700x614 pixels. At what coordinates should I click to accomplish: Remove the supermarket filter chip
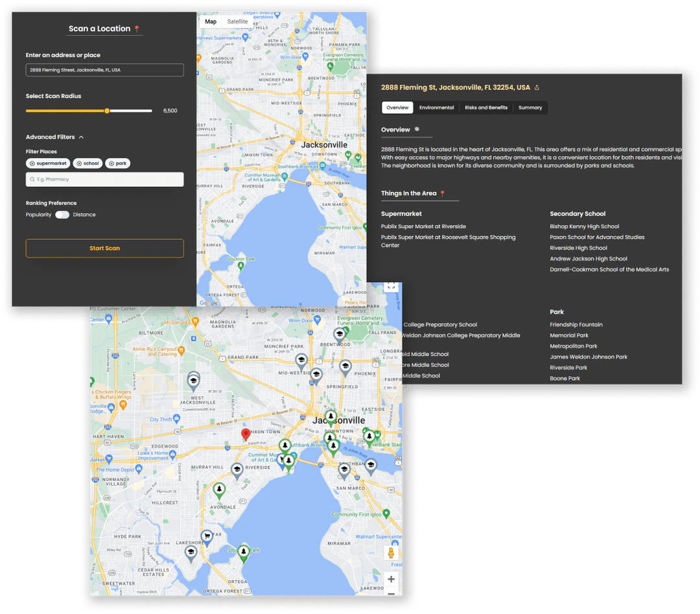(32, 163)
